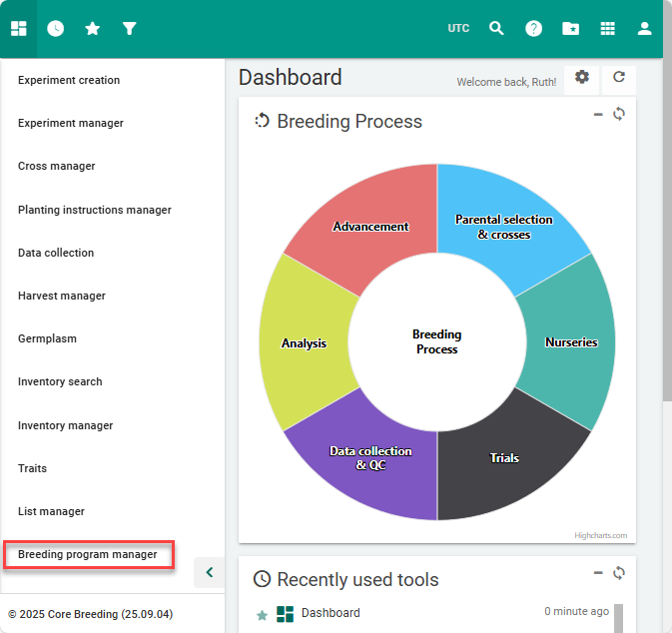Click the page vertical scrollbar
The height and width of the screenshot is (633, 672).
pyautogui.click(x=666, y=250)
